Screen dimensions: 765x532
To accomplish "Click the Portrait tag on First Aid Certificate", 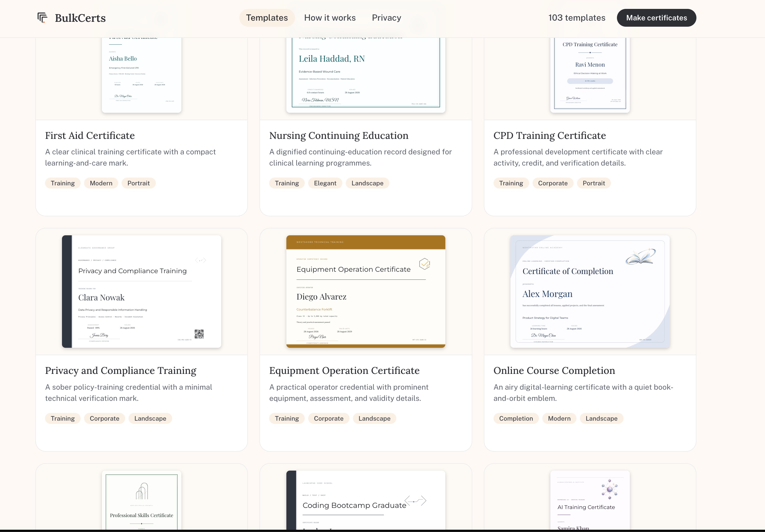I will pos(139,183).
